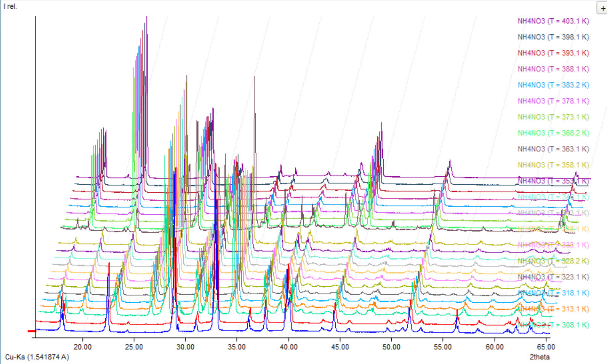This screenshot has height=364, width=607.
Task: Pick legend item NH4NO3 T = 388.1 K
Action: click(x=553, y=69)
